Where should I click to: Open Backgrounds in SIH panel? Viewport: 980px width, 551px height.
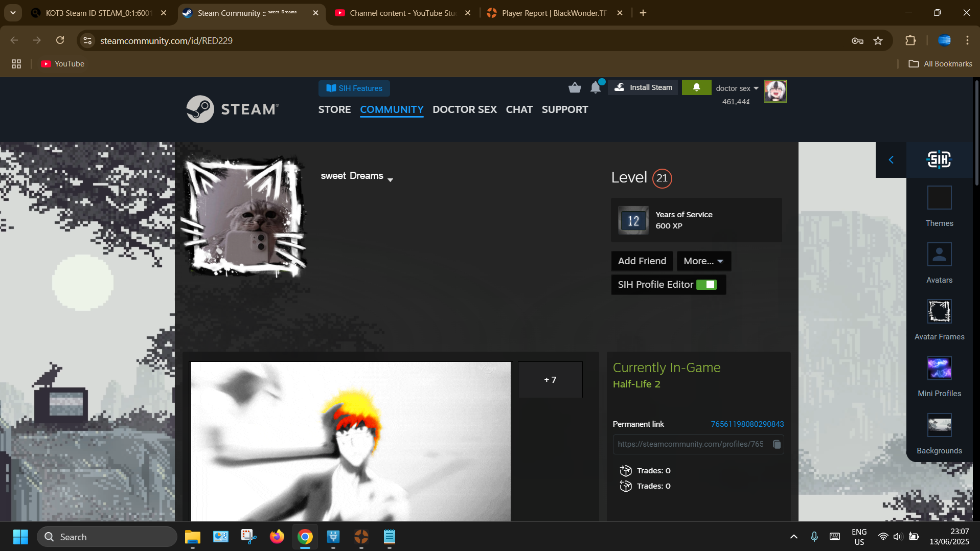(939, 434)
